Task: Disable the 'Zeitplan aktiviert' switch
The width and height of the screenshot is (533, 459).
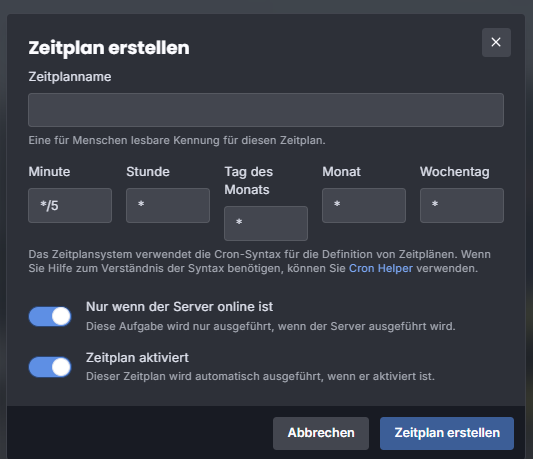Action: click(x=50, y=367)
